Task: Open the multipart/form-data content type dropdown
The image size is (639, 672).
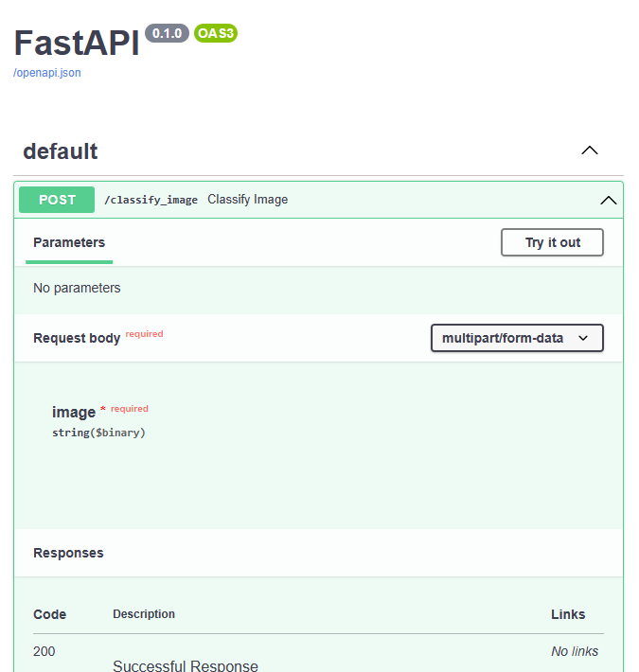Action: 517,338
